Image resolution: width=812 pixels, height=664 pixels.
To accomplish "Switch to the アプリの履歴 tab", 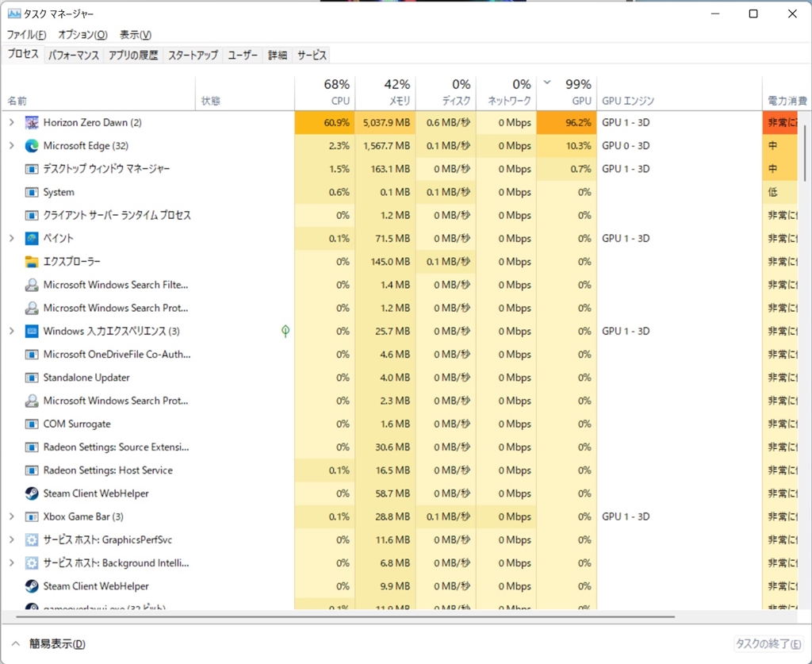I will click(133, 56).
